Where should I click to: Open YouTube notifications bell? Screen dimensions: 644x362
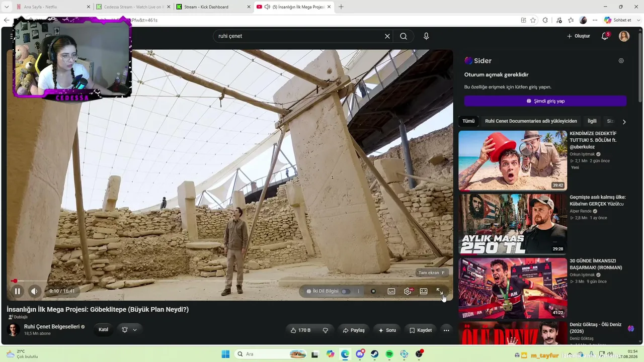[x=605, y=36]
